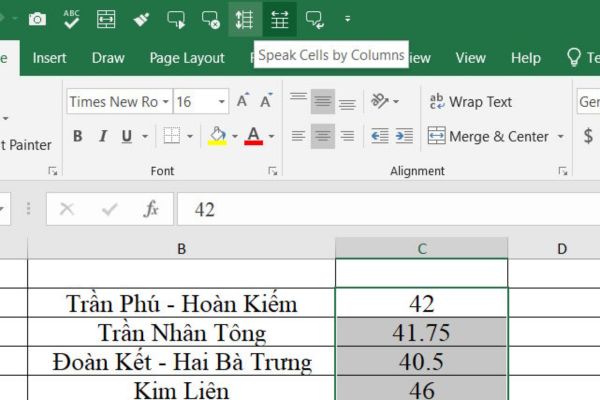Click Increase Indent icon
This screenshot has height=400, width=600.
[x=404, y=136]
